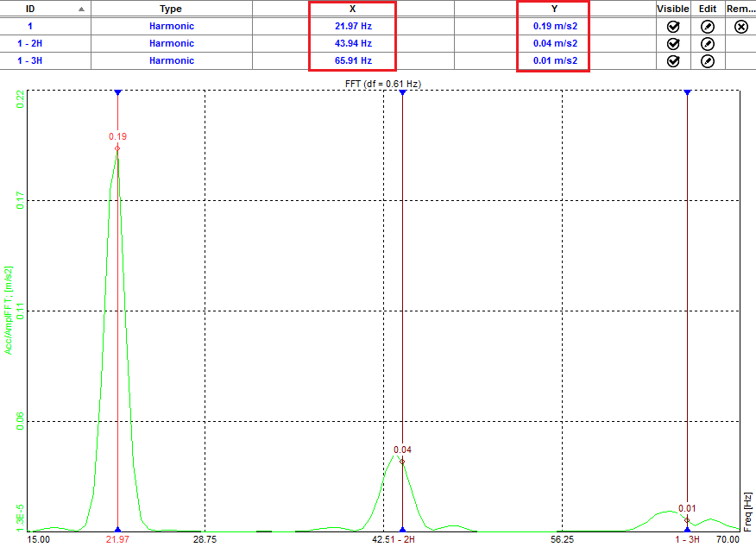Click bottom blue handle of 21.97 marker
Viewport: 756px width, 547px height.
[117, 530]
